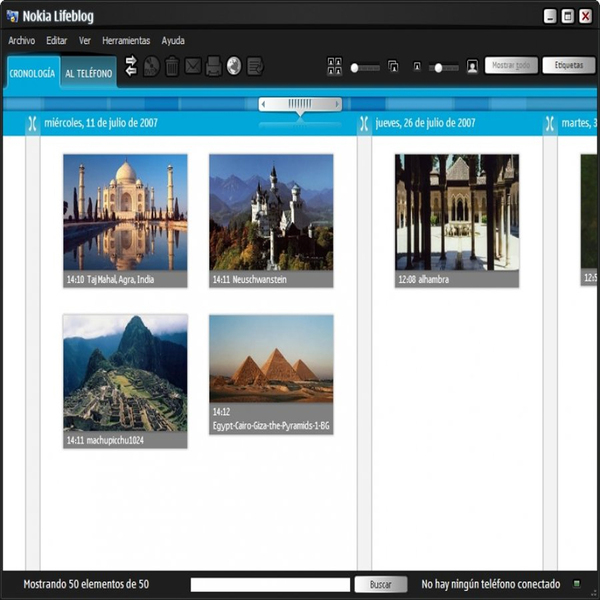Select the Taj Mahal, Agra, India photo
600x600 pixels.
(125, 212)
